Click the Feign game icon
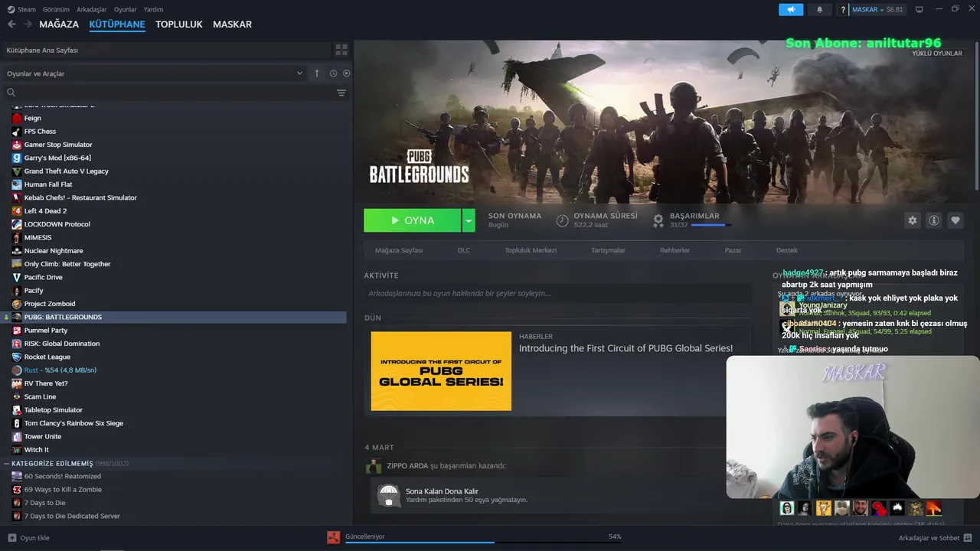Screen dimensions: 980x551 point(17,118)
